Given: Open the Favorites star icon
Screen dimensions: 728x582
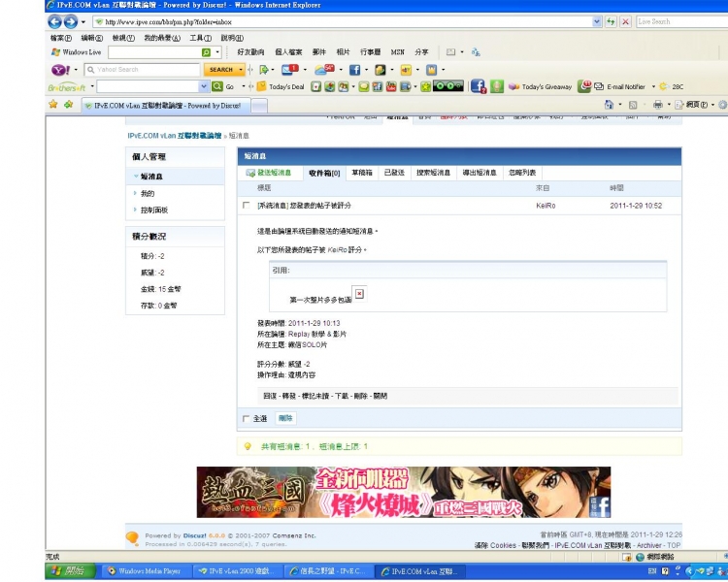Looking at the screenshot, I should [53, 104].
